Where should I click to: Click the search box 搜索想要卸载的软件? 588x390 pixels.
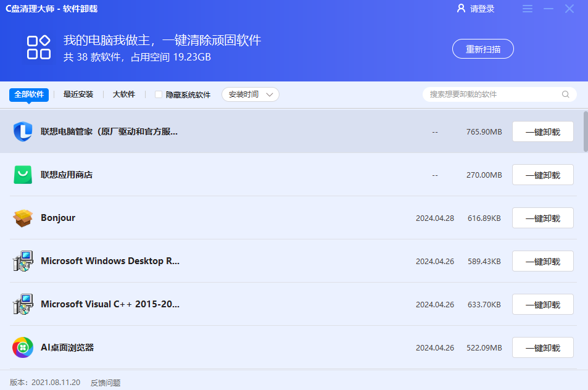tap(500, 94)
